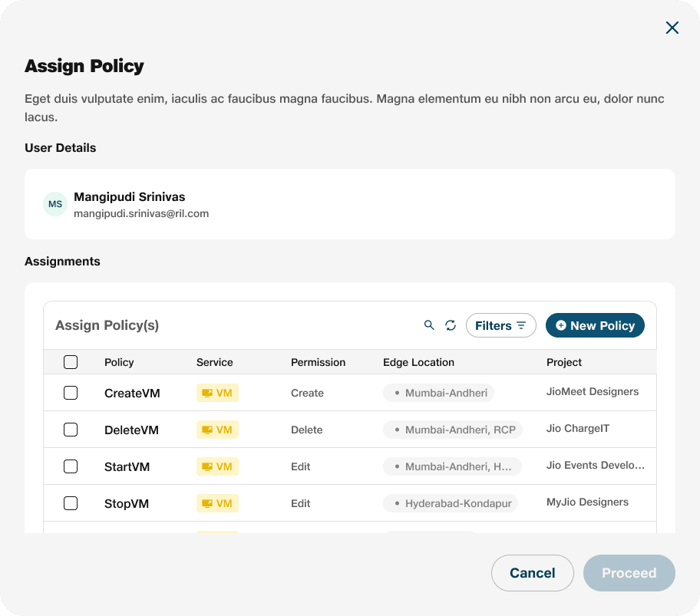Select the StopVM policy name

127,503
